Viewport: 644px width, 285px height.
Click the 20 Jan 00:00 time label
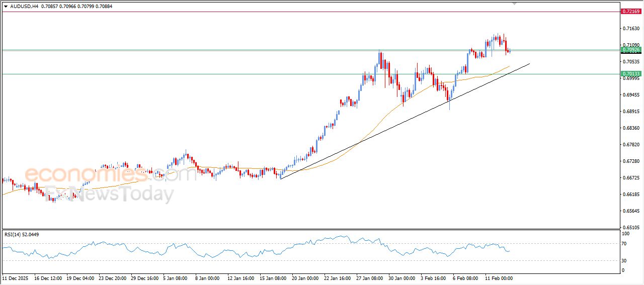coord(306,277)
